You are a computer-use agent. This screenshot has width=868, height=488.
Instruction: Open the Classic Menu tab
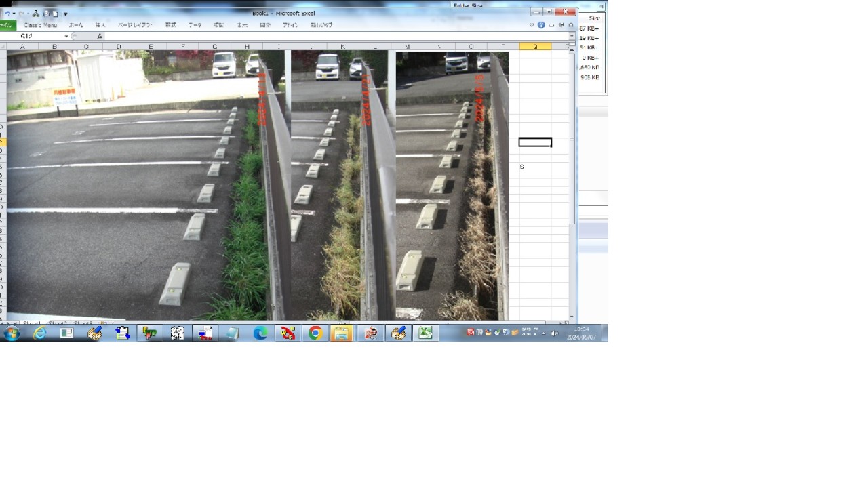pos(41,25)
